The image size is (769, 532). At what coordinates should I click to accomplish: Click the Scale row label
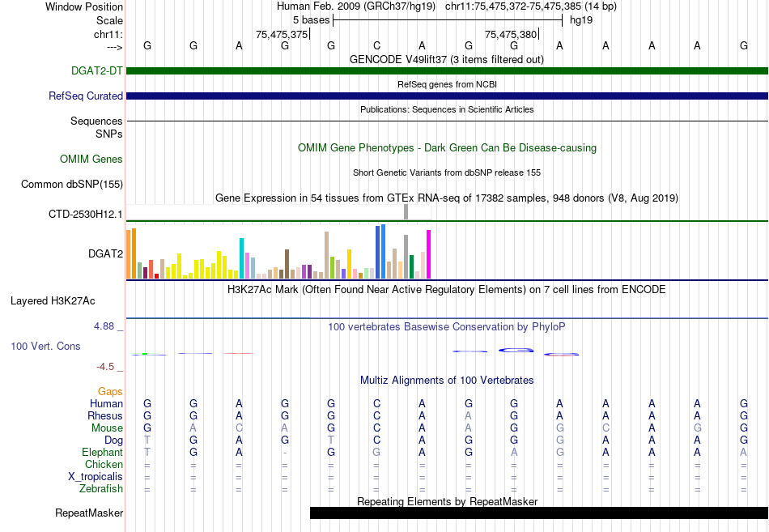pyautogui.click(x=109, y=20)
